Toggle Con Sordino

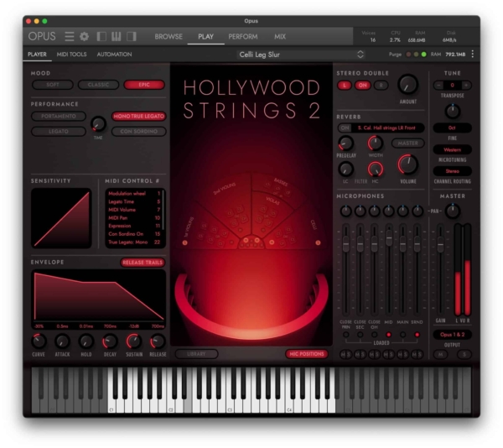tap(138, 131)
